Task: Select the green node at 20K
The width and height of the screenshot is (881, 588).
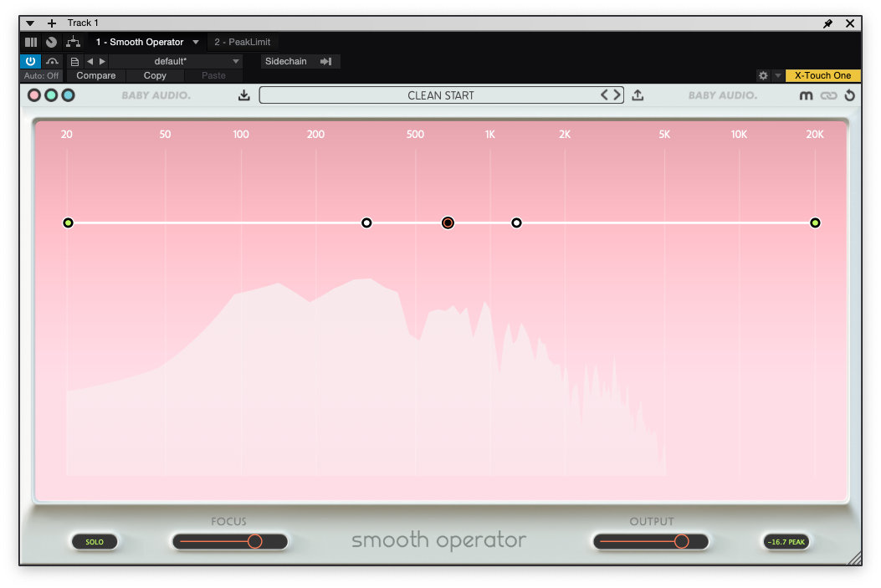Action: [x=815, y=223]
